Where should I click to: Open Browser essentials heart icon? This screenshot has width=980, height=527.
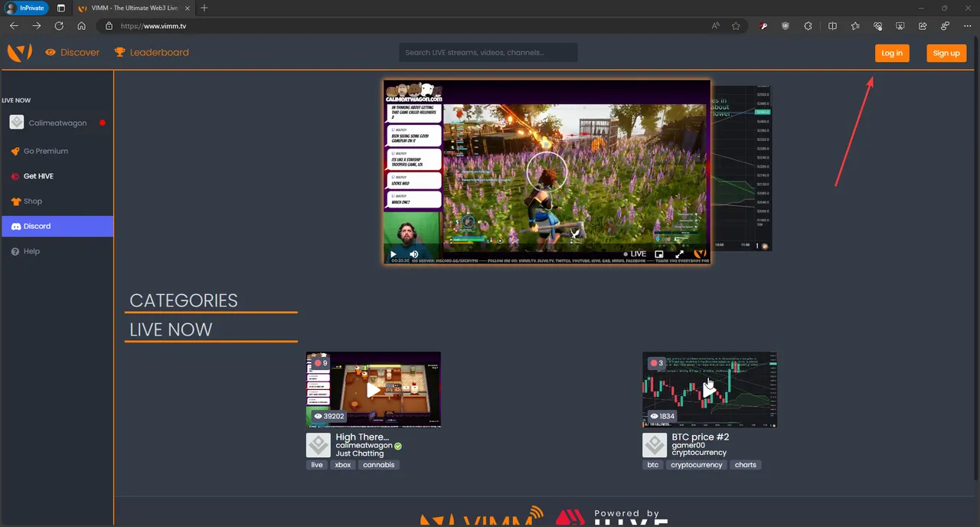pyautogui.click(x=878, y=25)
